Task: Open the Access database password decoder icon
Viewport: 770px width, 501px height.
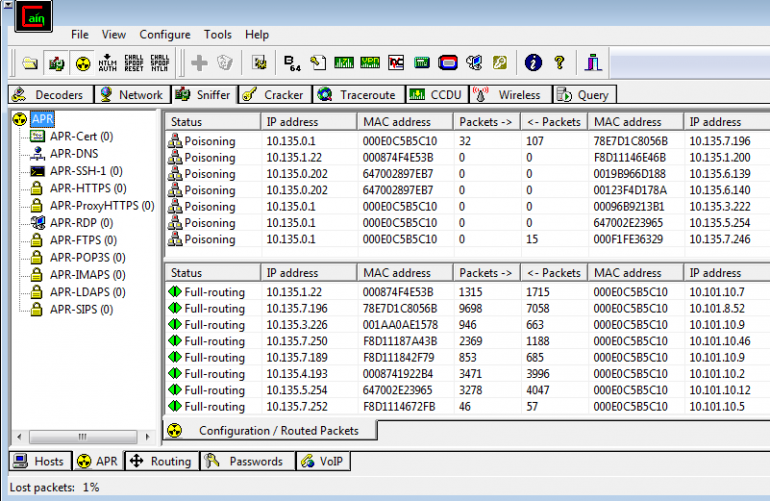Action: [x=318, y=63]
